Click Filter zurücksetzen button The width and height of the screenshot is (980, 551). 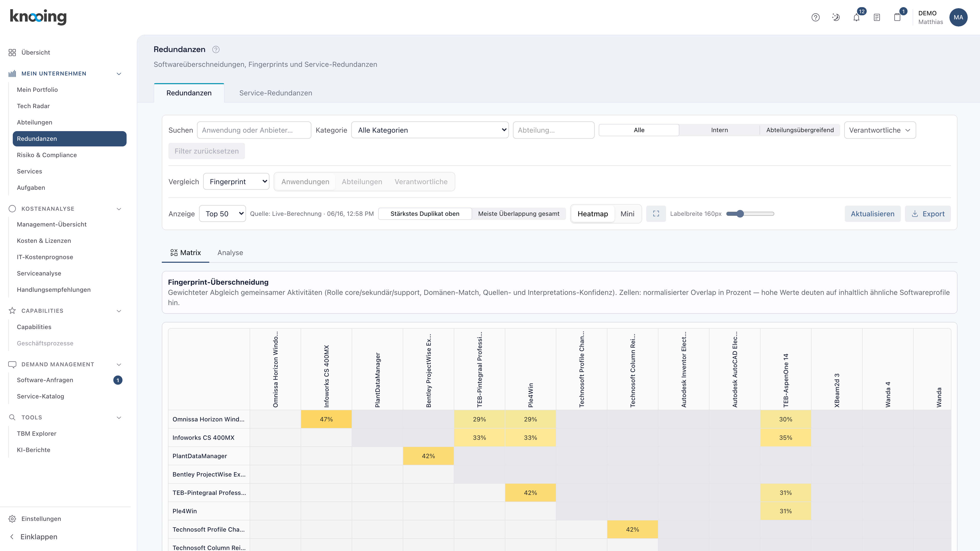coord(206,151)
